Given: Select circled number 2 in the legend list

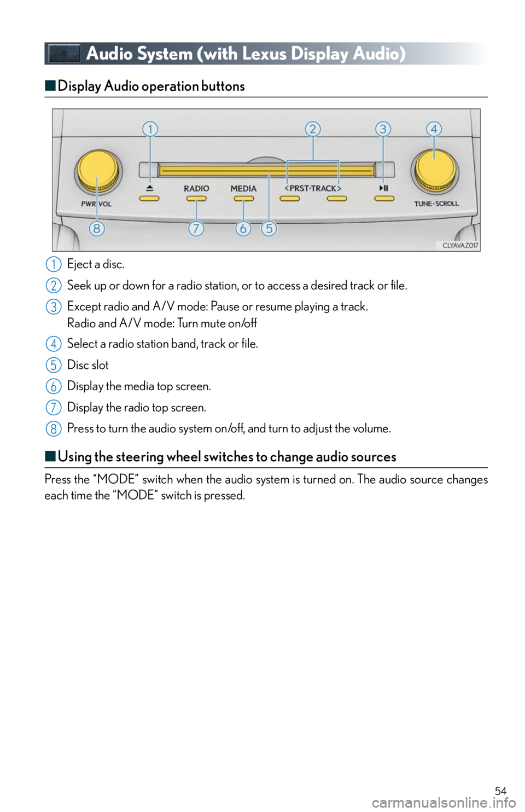Looking at the screenshot, I should tap(54, 285).
